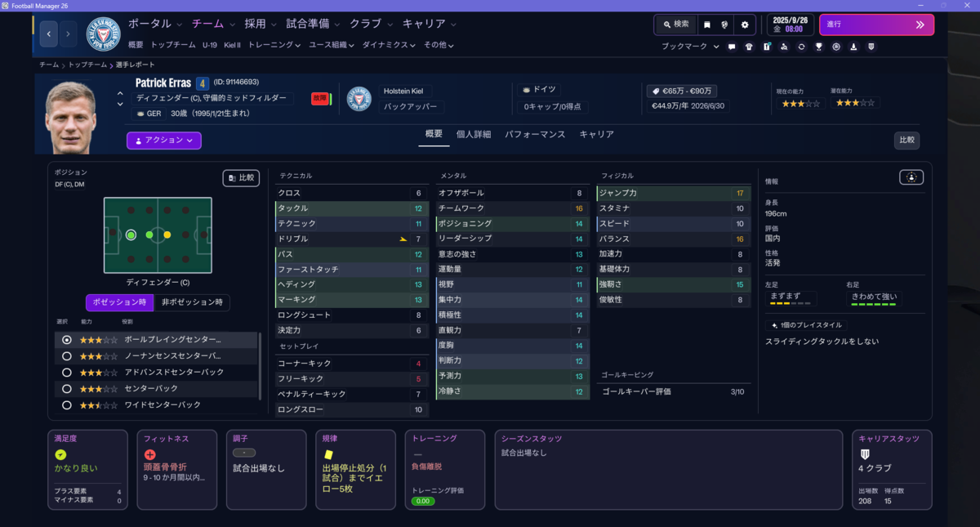Click the Holstein Kiel badge in player header
Image resolution: width=980 pixels, height=527 pixels.
click(x=359, y=99)
